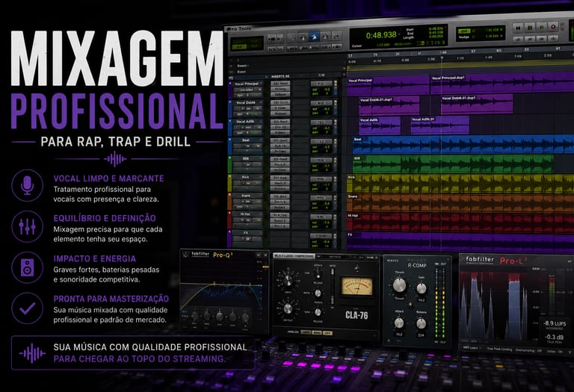Viewport: 574px width, 392px height.
Task: Select the Beat track name
Action: click(x=246, y=140)
